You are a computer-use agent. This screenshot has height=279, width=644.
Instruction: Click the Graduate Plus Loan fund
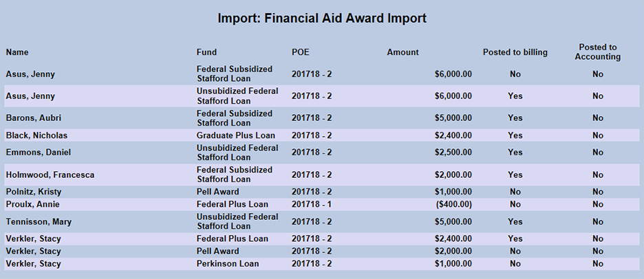(x=235, y=135)
